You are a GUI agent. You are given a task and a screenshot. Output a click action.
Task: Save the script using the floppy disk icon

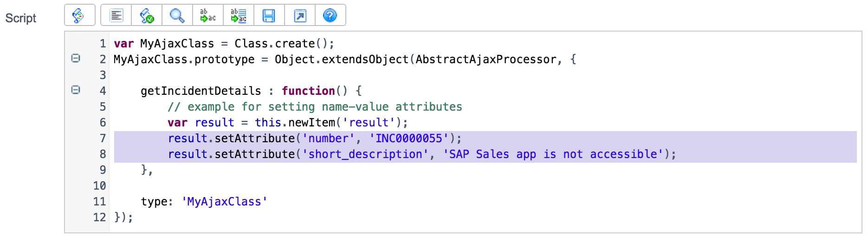pos(269,15)
